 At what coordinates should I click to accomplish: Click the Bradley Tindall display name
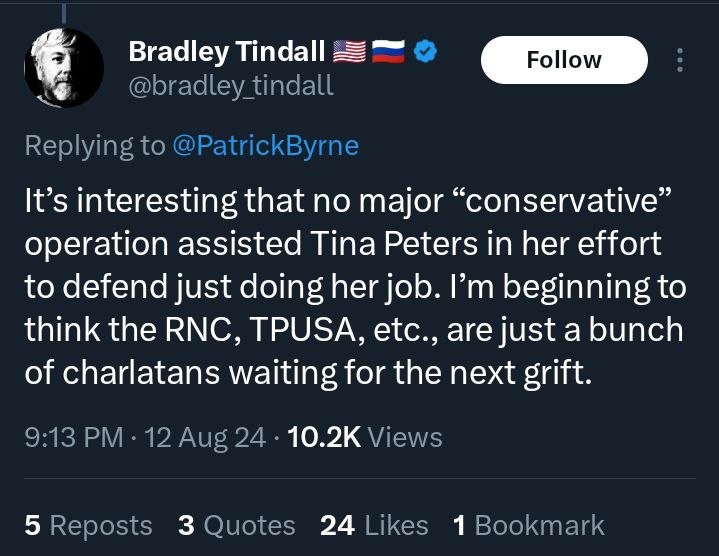(226, 51)
